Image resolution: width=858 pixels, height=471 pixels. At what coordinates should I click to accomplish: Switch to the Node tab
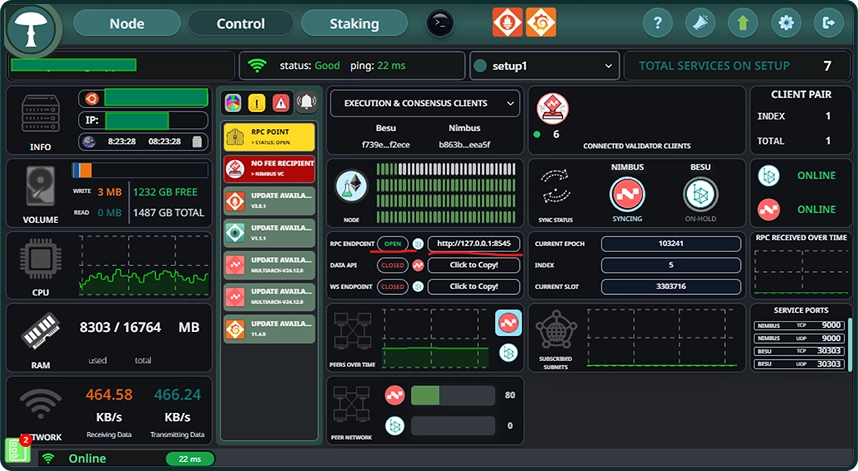point(127,24)
